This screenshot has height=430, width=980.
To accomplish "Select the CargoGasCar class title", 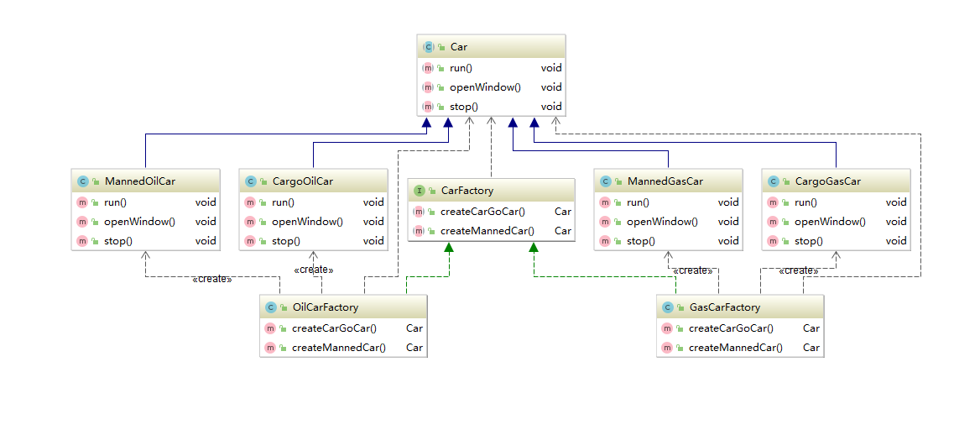I will click(x=828, y=181).
